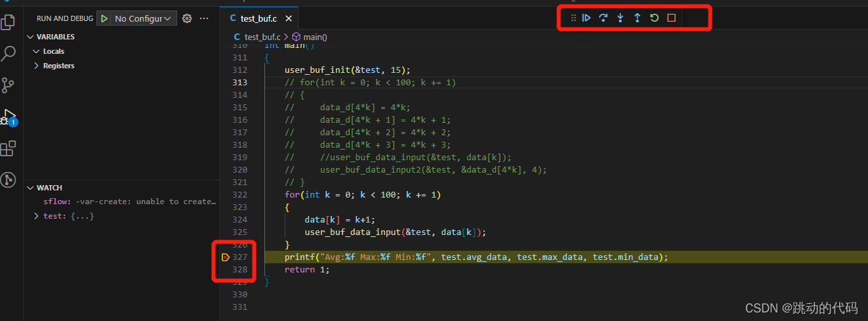Expand the test watch expression
The image size is (868, 321).
point(37,216)
